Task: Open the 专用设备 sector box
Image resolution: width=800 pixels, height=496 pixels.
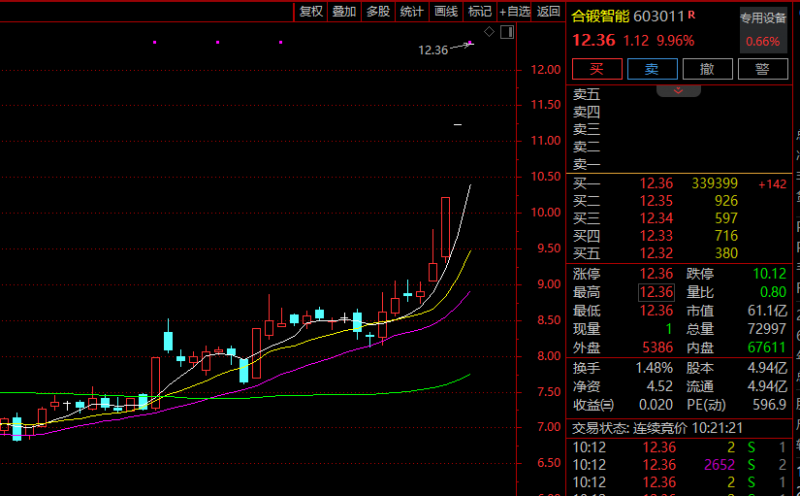Action: click(763, 30)
